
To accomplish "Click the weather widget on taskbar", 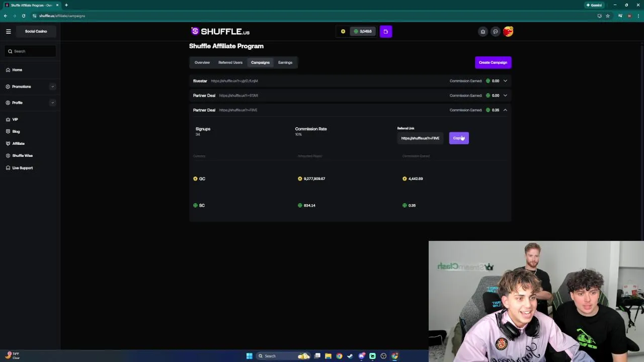I will (12, 355).
